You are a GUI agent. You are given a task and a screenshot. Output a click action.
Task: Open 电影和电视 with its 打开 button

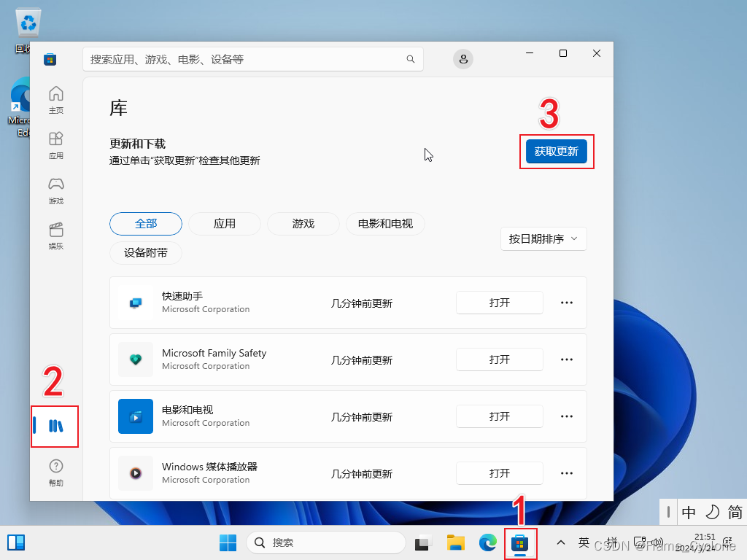coord(499,416)
